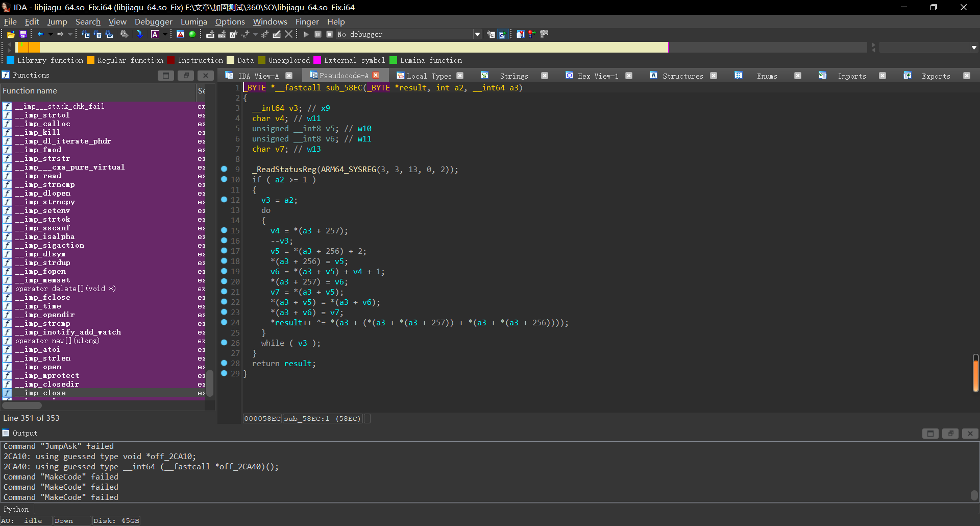Close the Output panel
The width and height of the screenshot is (980, 526).
(x=970, y=434)
